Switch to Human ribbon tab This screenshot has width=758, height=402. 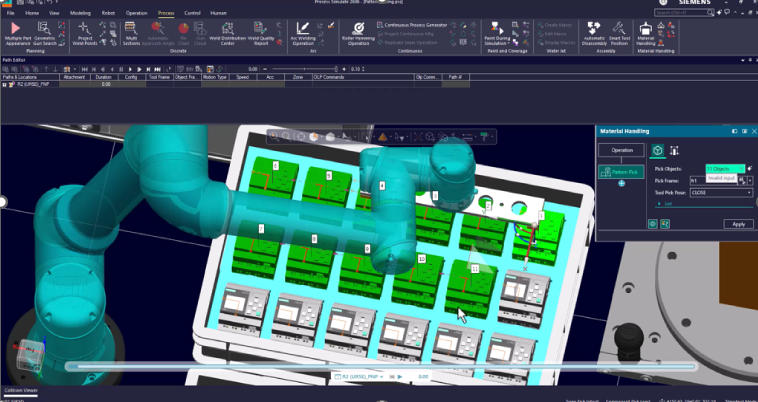tap(219, 13)
